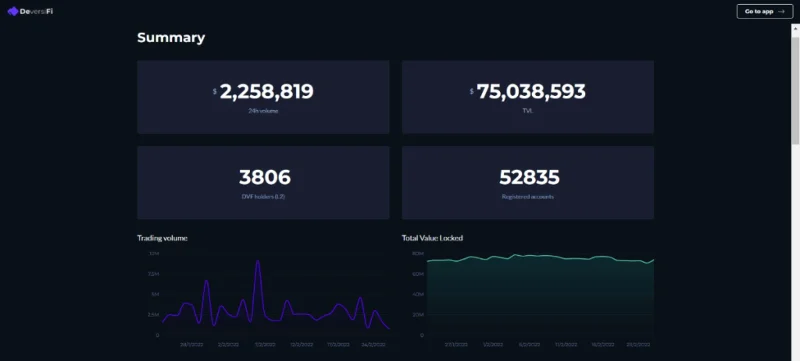The width and height of the screenshot is (800, 361).
Task: Click the 24/2/2022 date on the trading chart
Action: click(373, 345)
